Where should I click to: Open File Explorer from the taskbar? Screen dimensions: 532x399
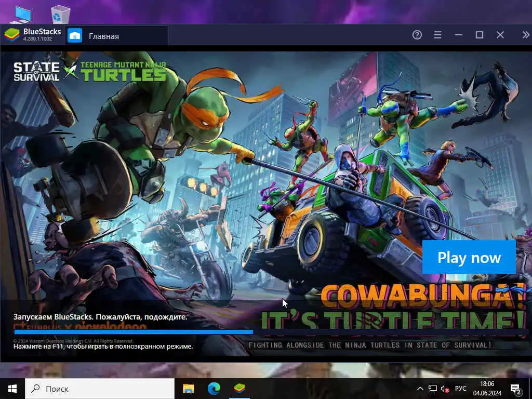pos(188,389)
